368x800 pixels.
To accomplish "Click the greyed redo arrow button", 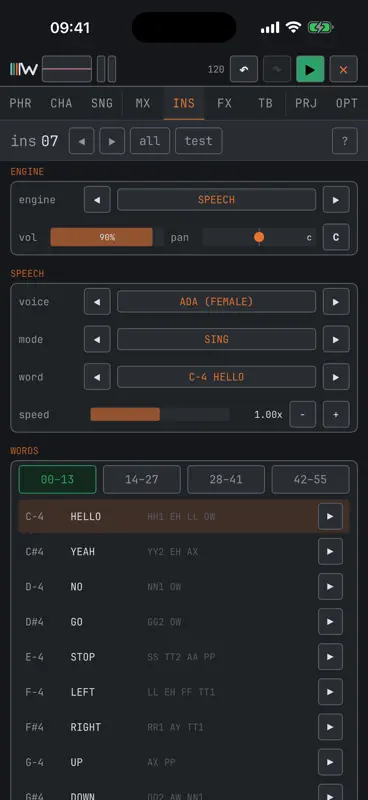I will point(277,69).
